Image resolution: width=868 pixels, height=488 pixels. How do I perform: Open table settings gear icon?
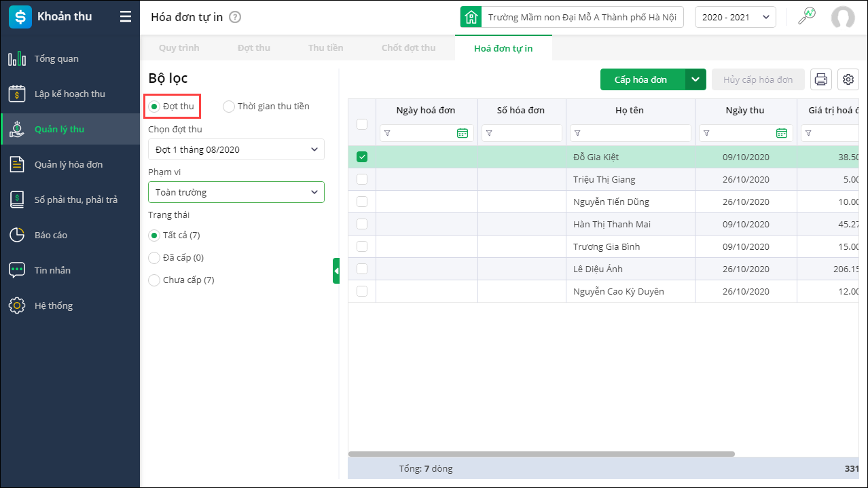click(x=848, y=79)
